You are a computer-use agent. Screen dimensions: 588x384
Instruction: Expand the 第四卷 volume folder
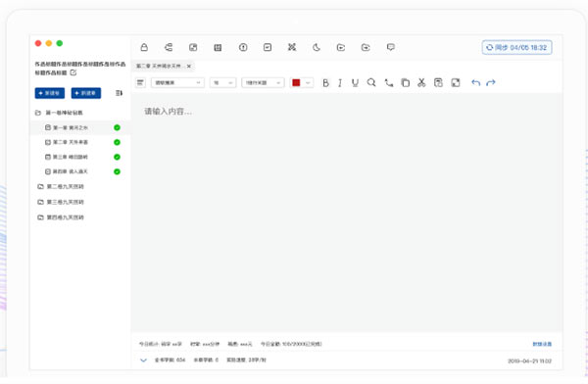(x=40, y=217)
